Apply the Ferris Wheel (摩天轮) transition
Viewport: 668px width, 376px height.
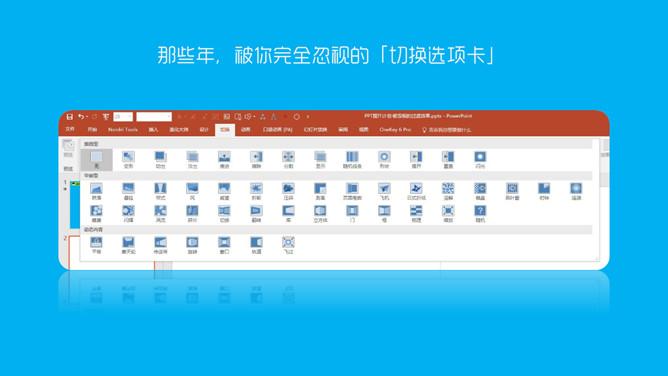[x=128, y=245]
